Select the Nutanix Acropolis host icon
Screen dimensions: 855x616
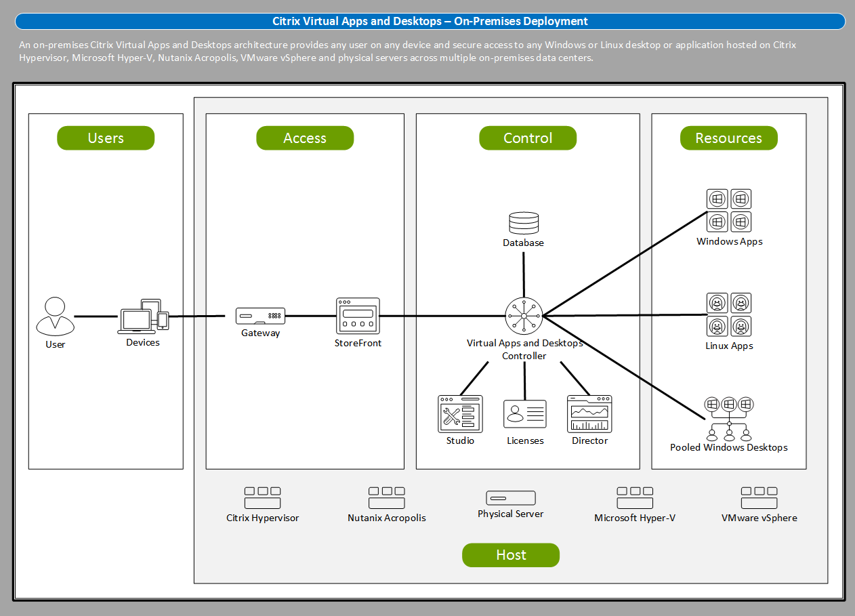tap(387, 498)
